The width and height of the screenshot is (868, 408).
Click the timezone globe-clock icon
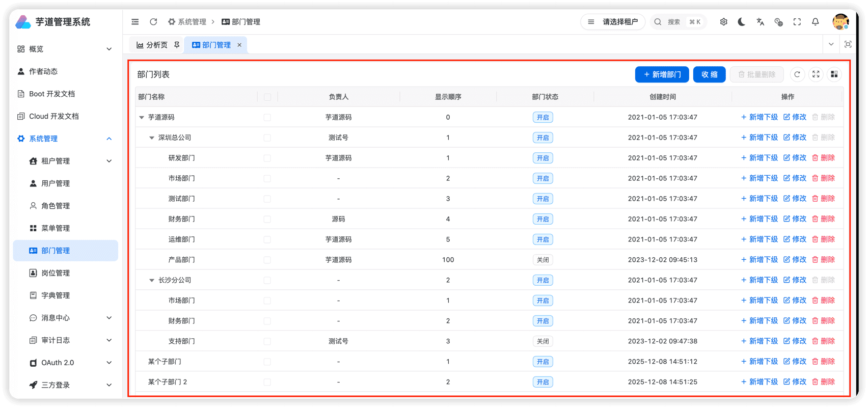[x=778, y=22]
